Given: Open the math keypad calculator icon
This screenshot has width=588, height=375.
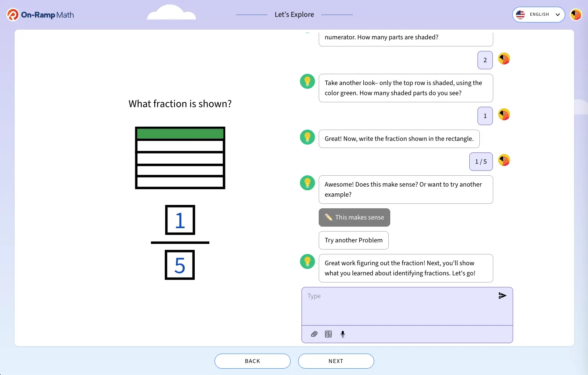Looking at the screenshot, I should pos(328,334).
